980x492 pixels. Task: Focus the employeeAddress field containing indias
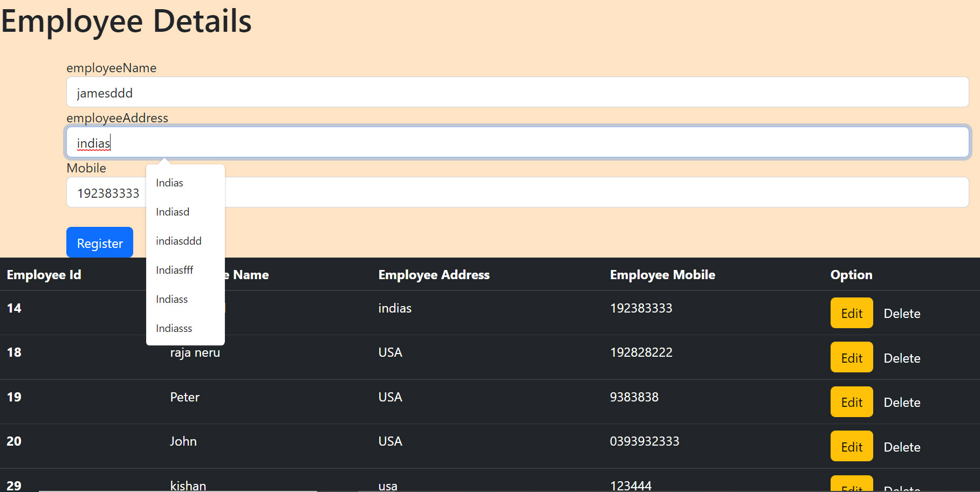[517, 142]
